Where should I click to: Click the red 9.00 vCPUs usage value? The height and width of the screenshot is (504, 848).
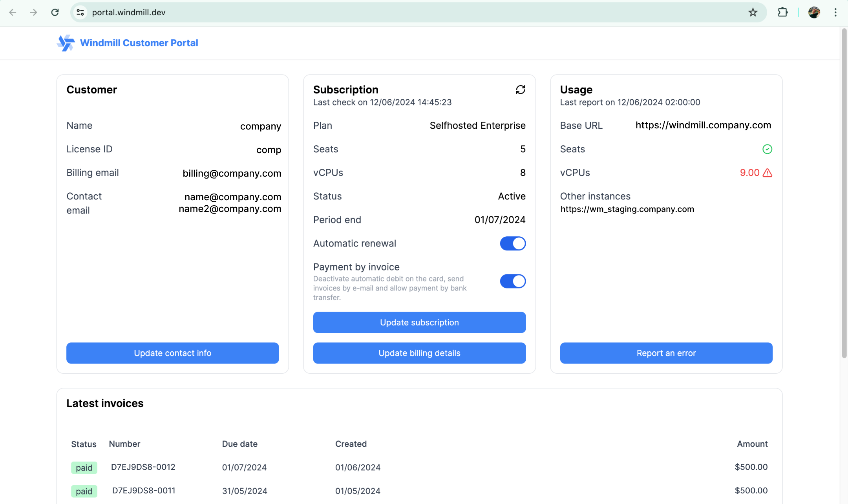[749, 173]
